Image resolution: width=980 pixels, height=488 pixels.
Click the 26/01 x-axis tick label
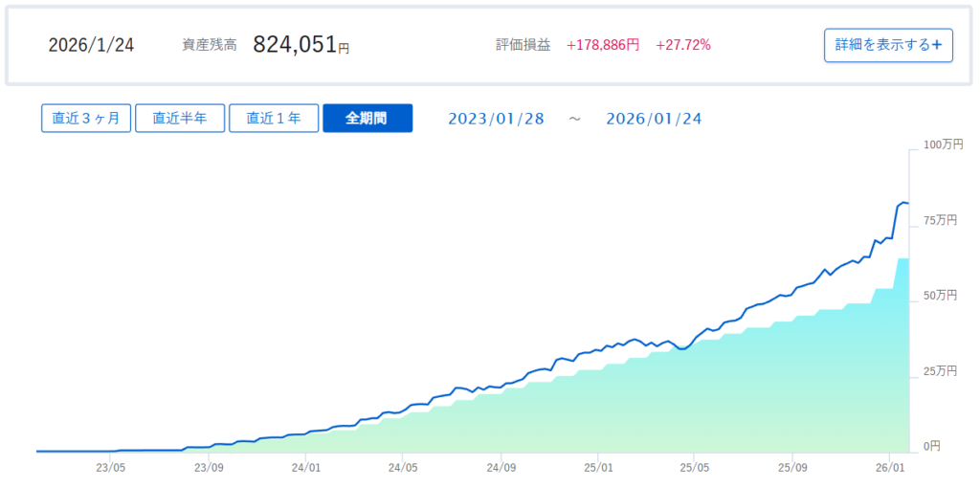coord(890,468)
